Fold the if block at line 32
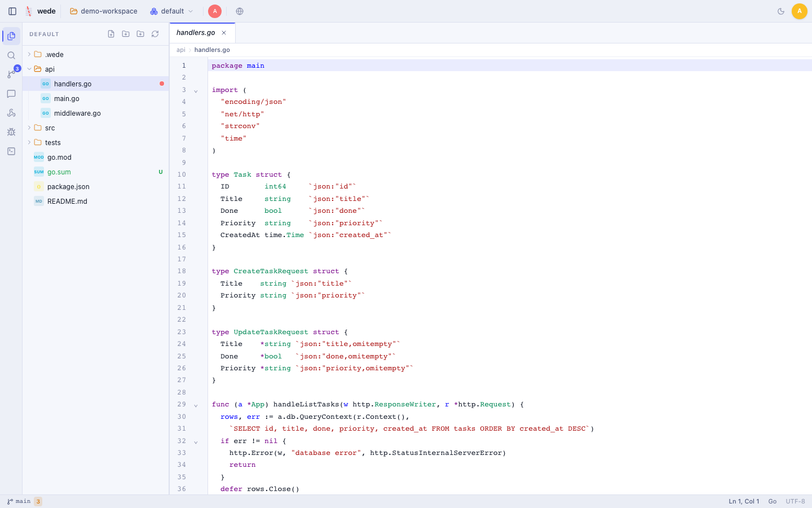 196,442
